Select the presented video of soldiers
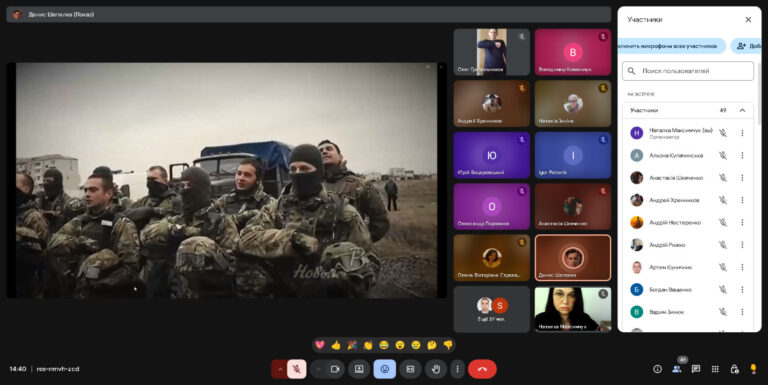 tap(226, 180)
